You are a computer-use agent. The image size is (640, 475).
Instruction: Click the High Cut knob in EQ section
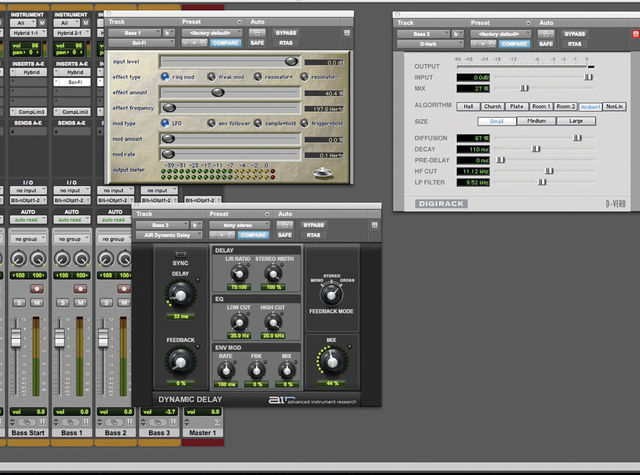pyautogui.click(x=273, y=322)
